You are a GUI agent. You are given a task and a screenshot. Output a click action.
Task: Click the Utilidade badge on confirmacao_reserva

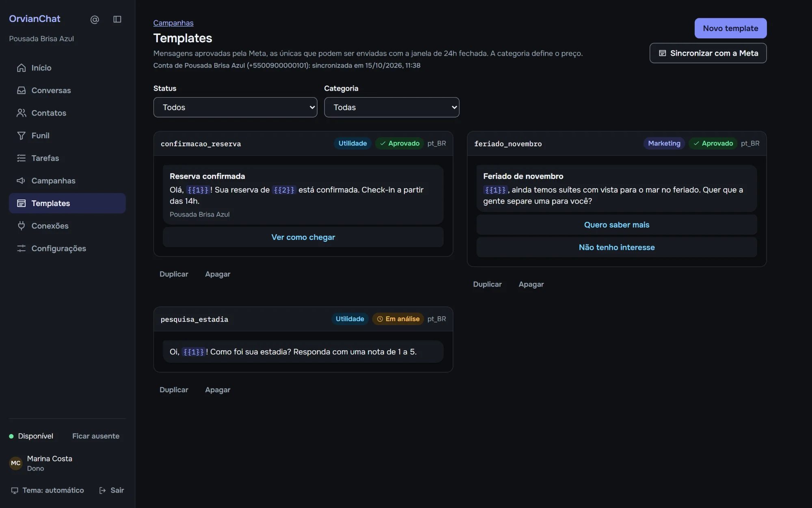point(352,143)
